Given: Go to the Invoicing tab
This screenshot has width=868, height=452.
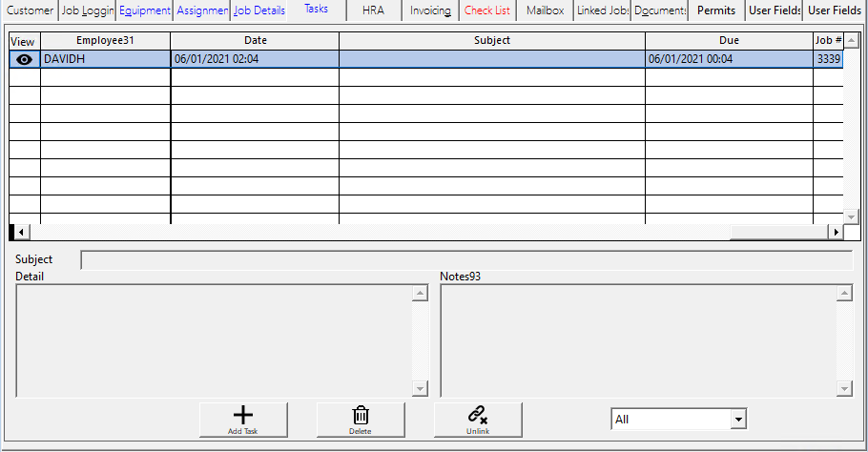Looking at the screenshot, I should [x=430, y=10].
